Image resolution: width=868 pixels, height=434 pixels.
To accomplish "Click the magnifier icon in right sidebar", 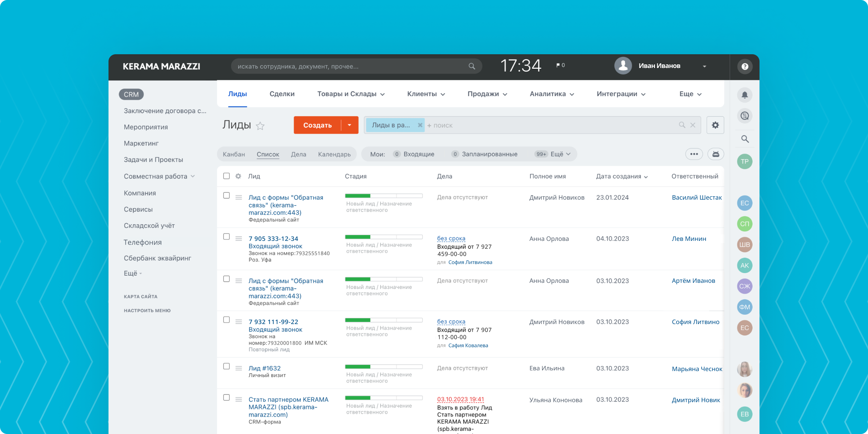I will (745, 139).
